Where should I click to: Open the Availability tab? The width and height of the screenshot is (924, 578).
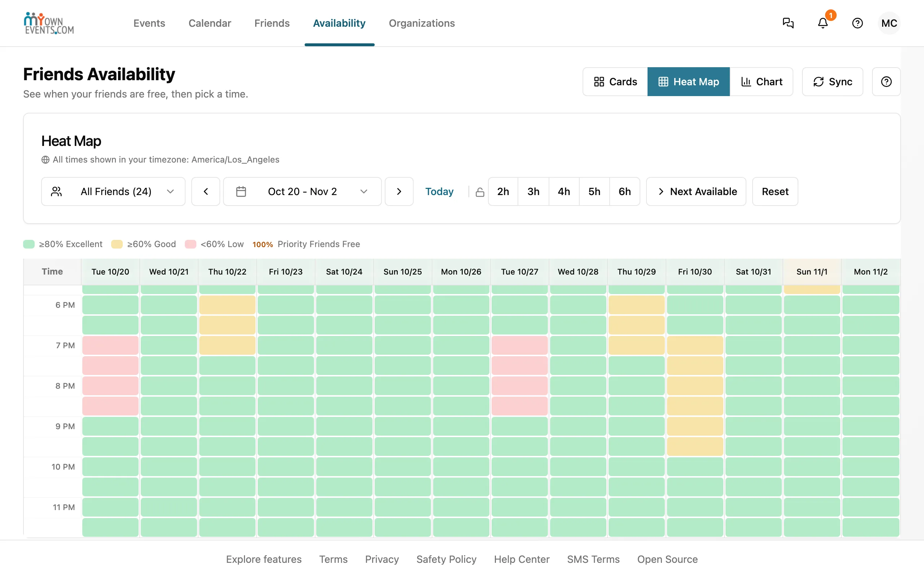click(x=339, y=23)
